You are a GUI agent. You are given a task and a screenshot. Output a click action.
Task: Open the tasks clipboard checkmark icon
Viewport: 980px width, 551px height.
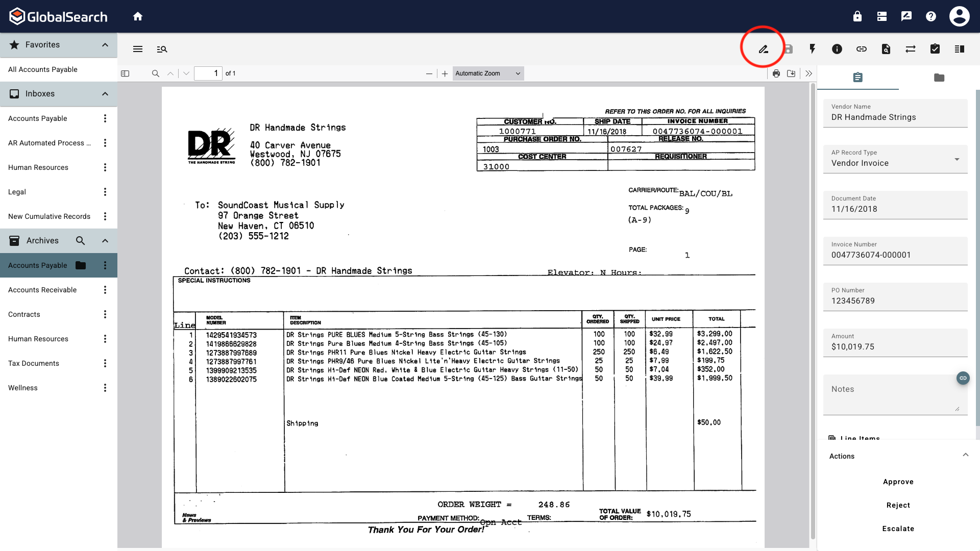point(935,49)
